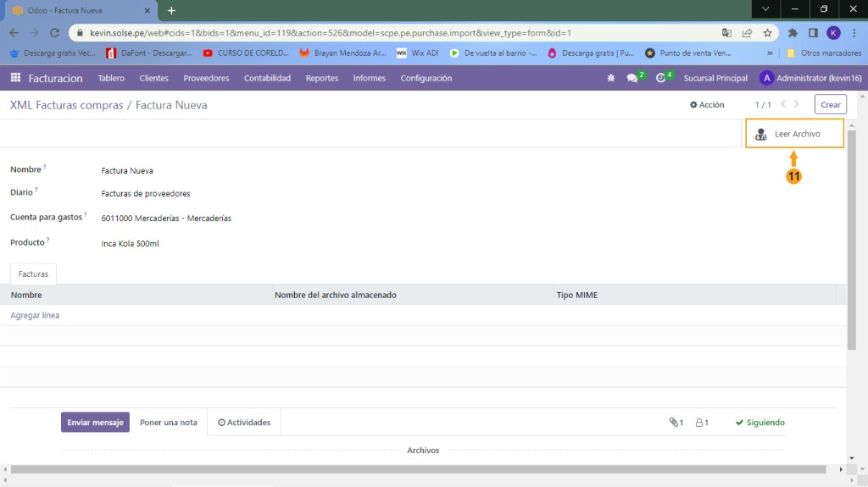Click the debug bug icon in navbar

click(x=610, y=78)
